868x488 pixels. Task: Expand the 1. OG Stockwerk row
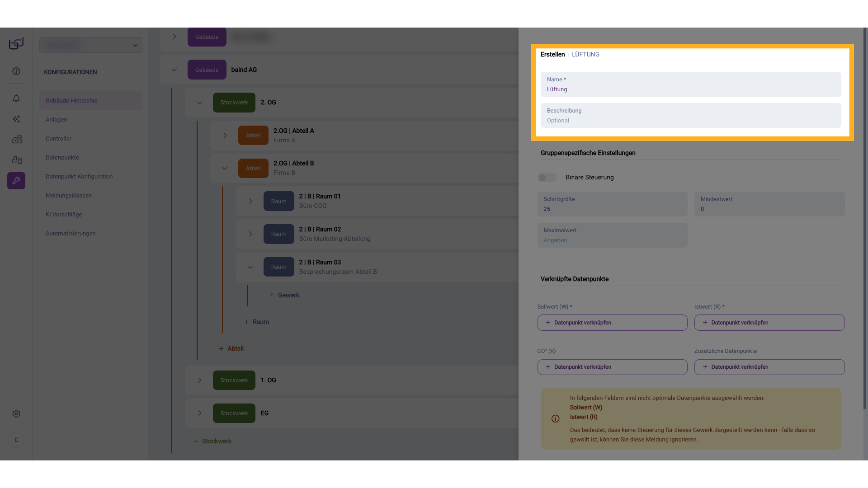pyautogui.click(x=199, y=380)
